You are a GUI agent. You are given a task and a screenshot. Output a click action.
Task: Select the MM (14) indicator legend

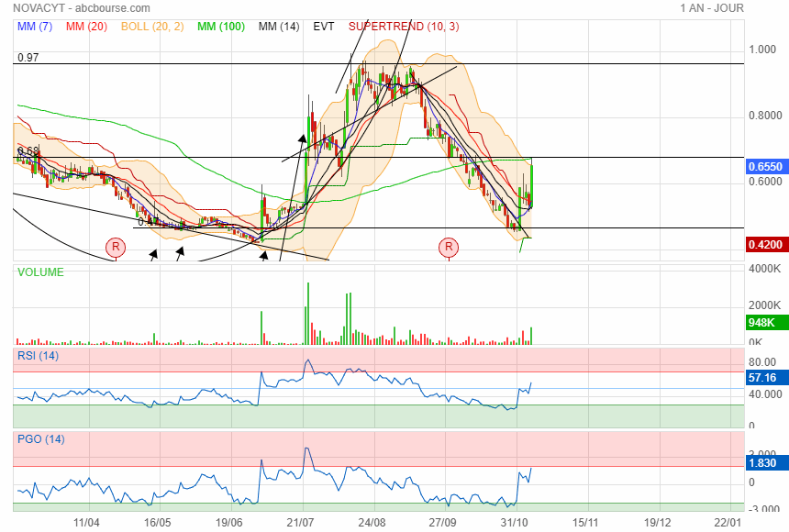pyautogui.click(x=279, y=27)
